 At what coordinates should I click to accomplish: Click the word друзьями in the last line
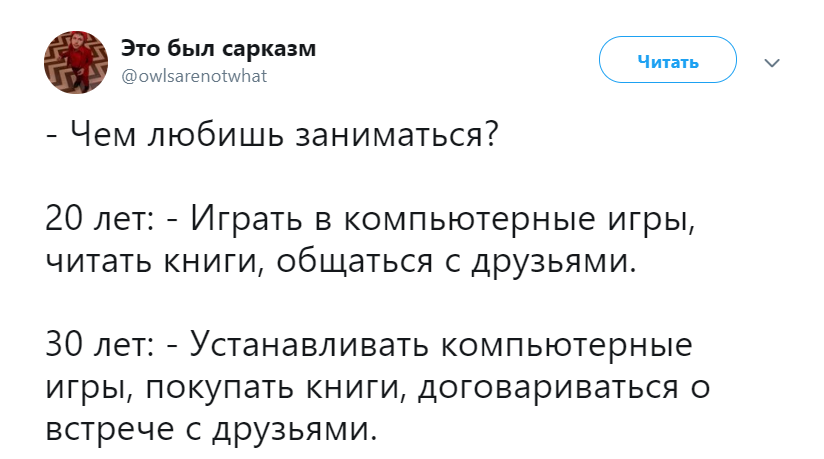(294, 430)
